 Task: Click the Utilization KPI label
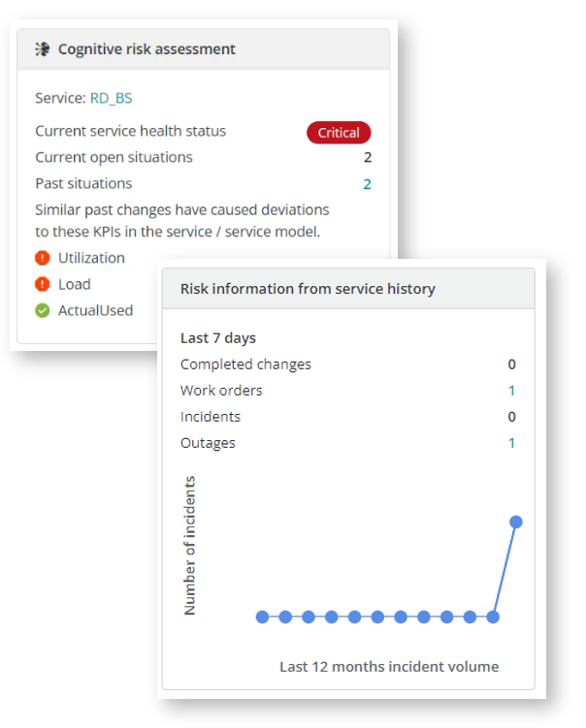[91, 258]
